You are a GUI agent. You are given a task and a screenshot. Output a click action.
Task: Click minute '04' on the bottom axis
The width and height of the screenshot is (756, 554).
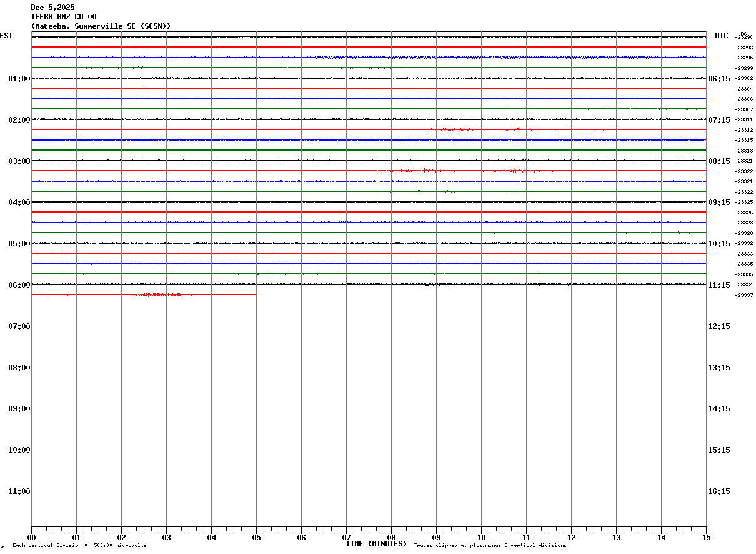click(211, 538)
